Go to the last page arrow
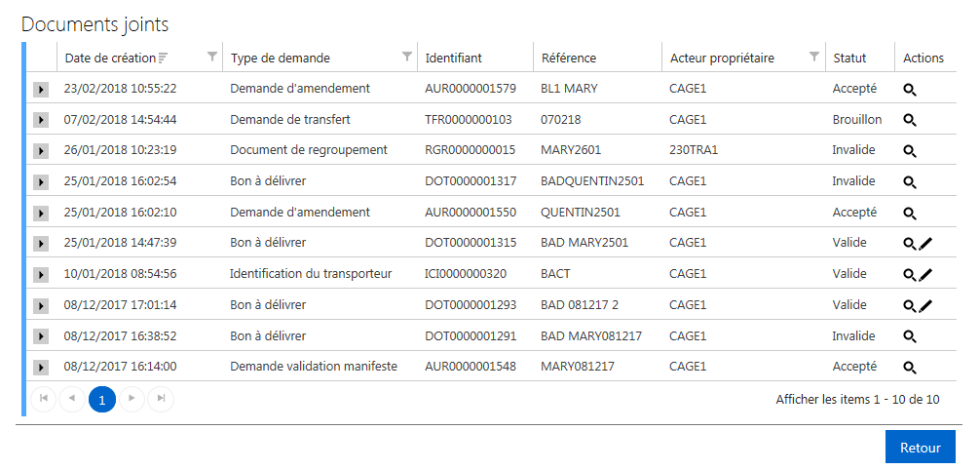The width and height of the screenshot is (980, 470). click(161, 399)
